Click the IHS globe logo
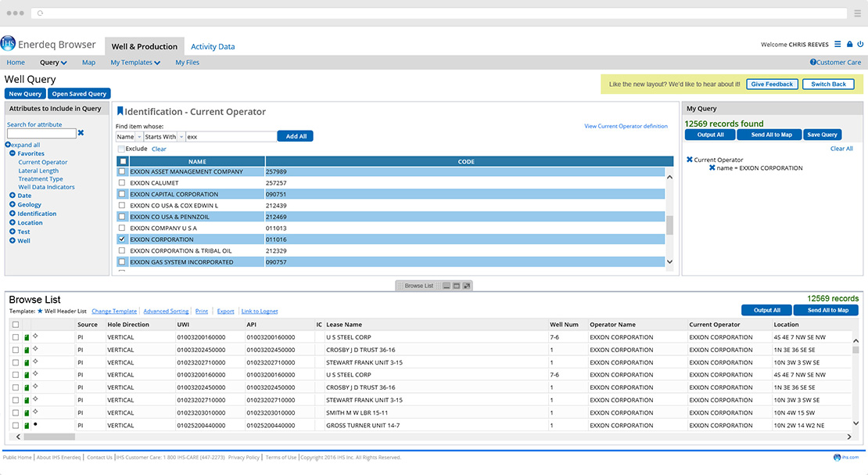The image size is (868, 475). pyautogui.click(x=9, y=44)
